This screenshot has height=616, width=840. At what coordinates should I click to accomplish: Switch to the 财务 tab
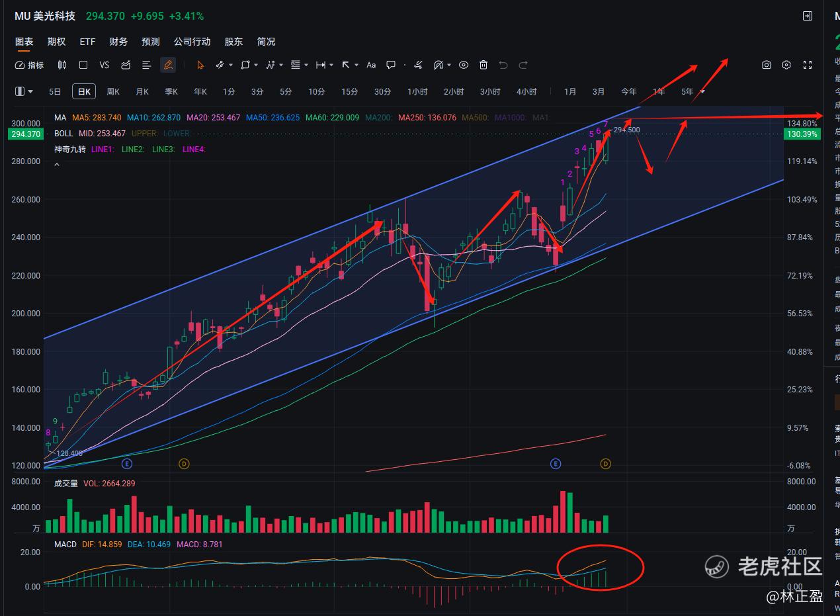(x=118, y=41)
